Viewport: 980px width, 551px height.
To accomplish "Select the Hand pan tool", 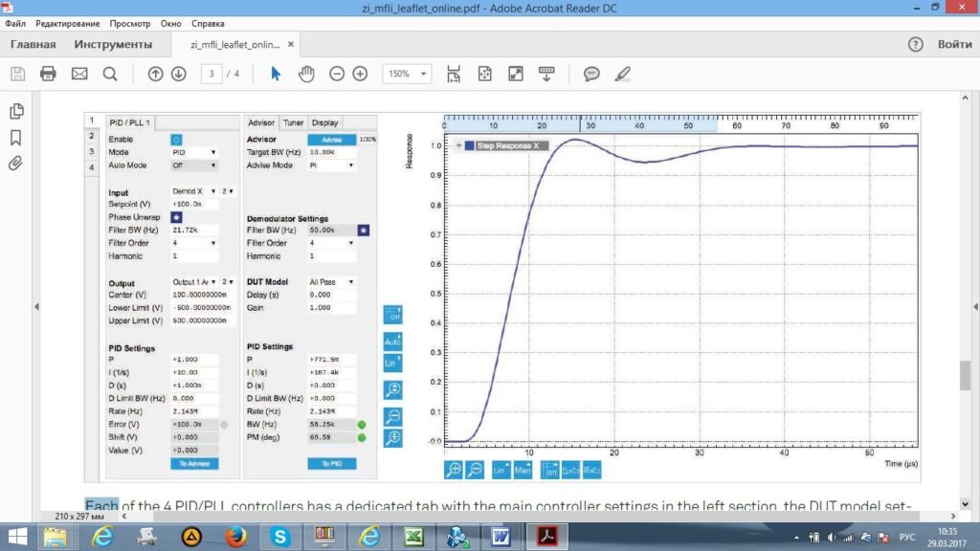I will (306, 74).
